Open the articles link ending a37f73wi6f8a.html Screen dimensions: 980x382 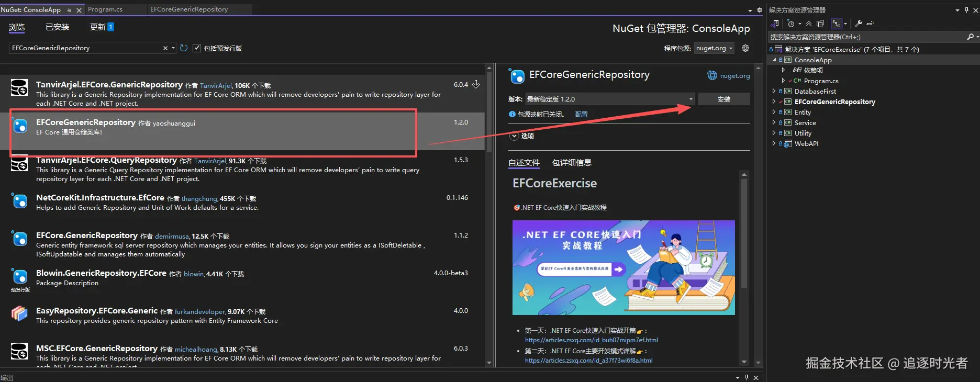589,361
